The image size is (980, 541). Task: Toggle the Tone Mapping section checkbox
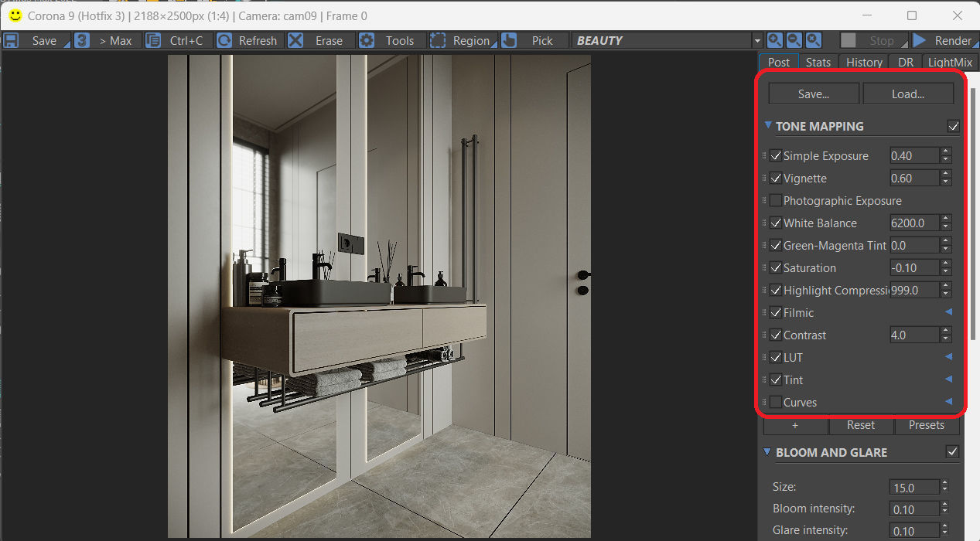[953, 126]
